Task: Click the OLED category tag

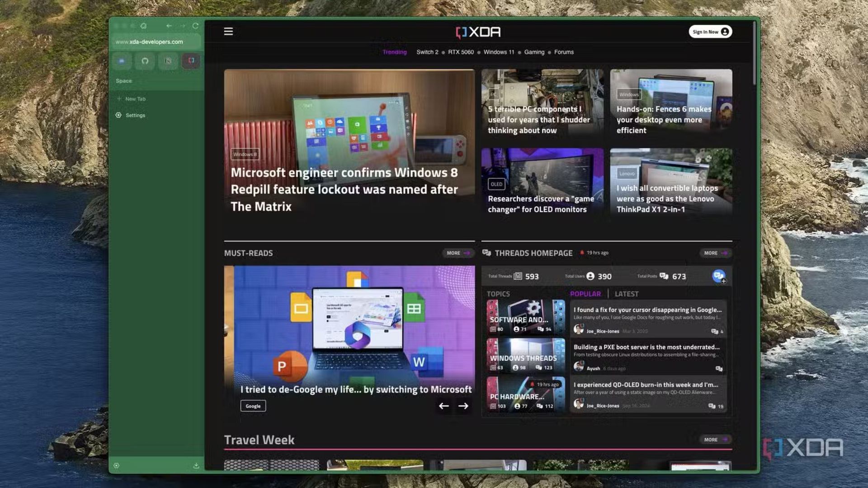Action: [496, 184]
